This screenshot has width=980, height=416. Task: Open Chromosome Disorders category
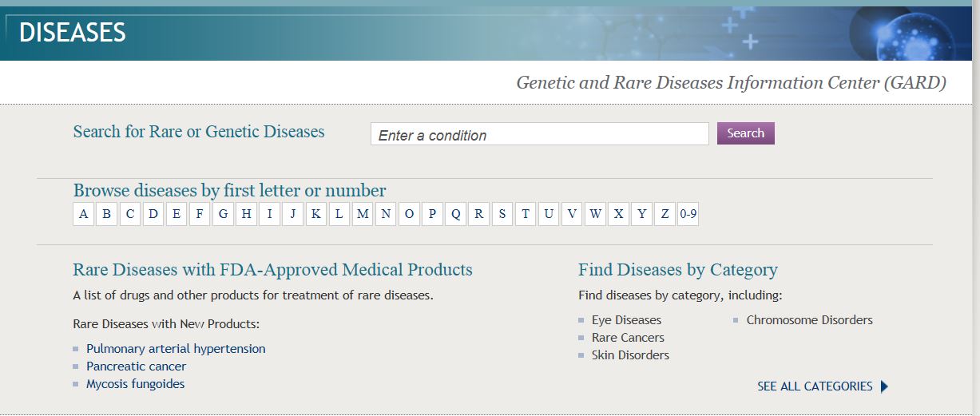coord(809,320)
